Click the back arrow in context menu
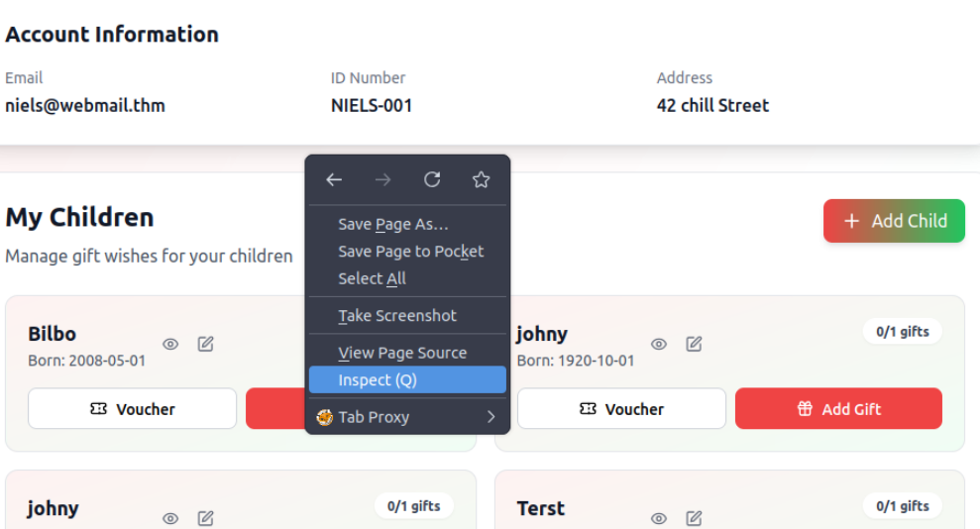The image size is (980, 529). 334,179
